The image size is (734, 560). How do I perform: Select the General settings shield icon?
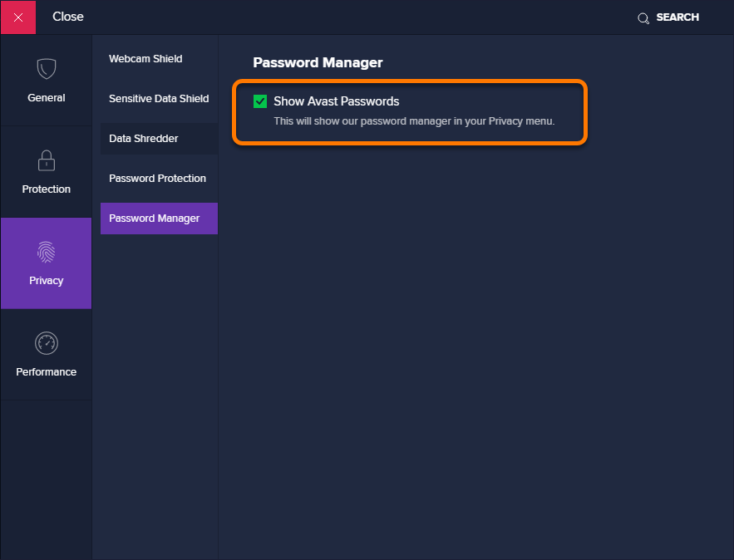pos(46,69)
